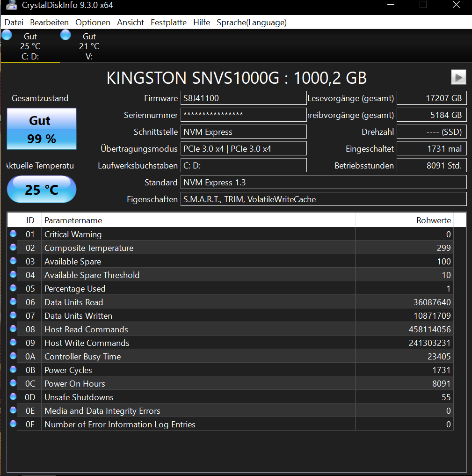The image size is (472, 476).
Task: Open the Datei menu
Action: [x=14, y=22]
